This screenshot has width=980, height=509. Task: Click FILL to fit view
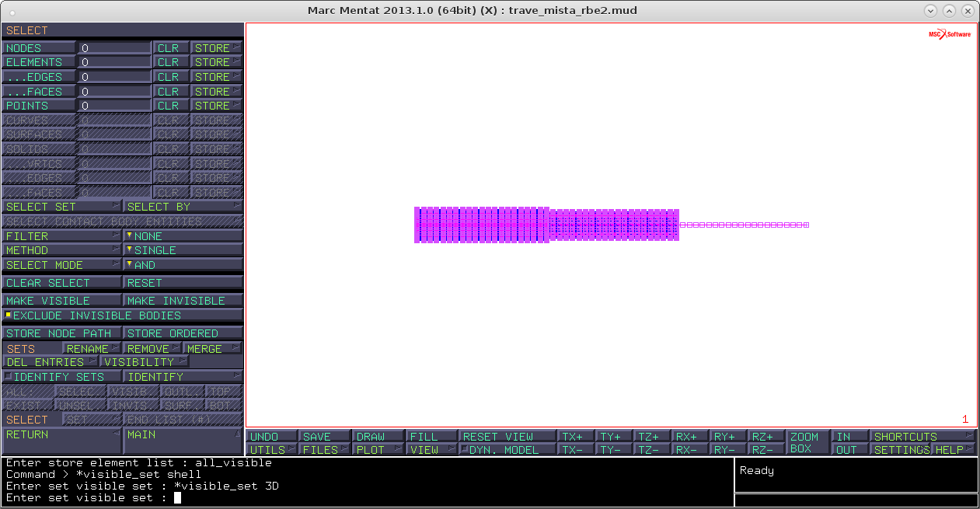[431, 437]
